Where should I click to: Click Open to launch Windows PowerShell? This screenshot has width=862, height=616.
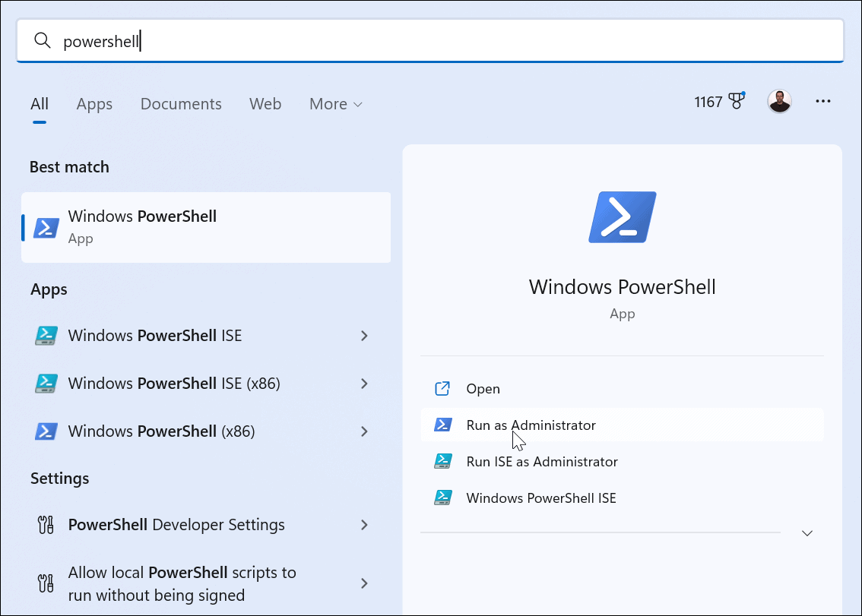483,388
